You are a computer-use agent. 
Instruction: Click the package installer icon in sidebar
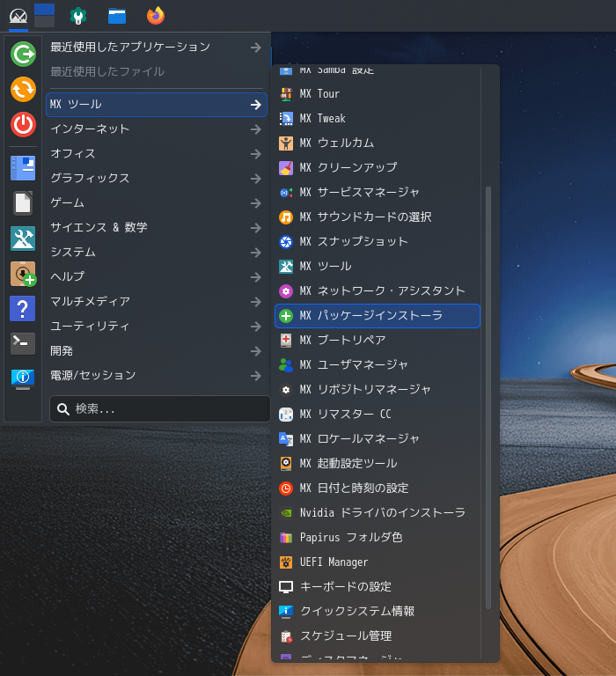23,274
